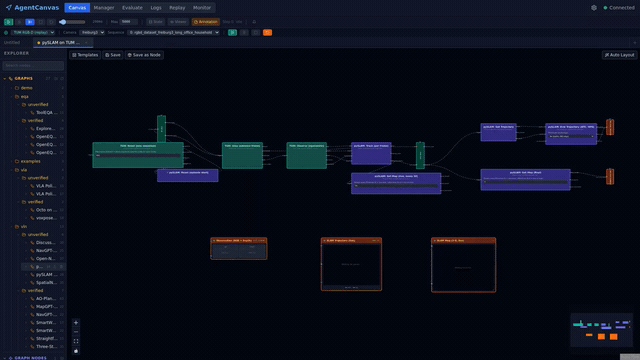Click the fit-view canvas control icon
Viewport: 640px width, 360px height.
[76, 341]
